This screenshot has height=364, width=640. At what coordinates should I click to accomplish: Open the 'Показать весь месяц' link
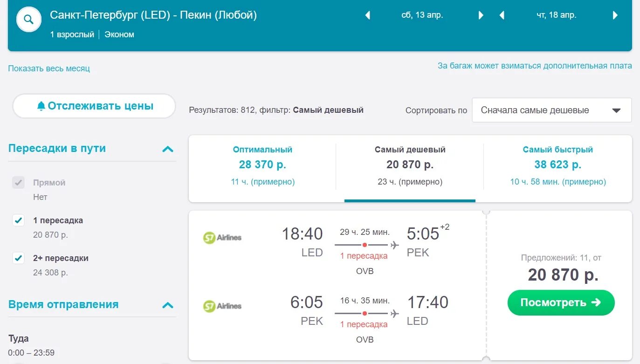49,69
